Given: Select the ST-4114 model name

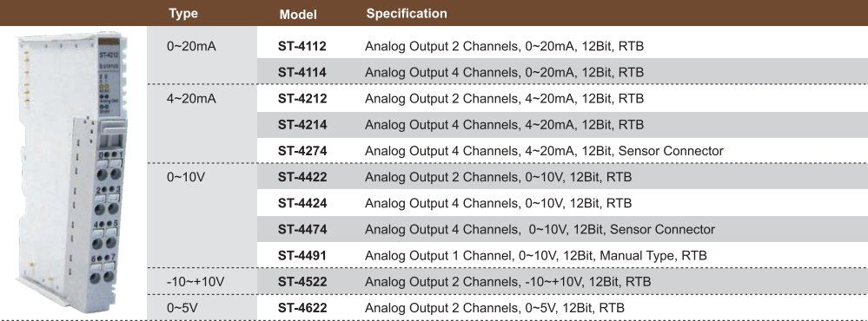Looking at the screenshot, I should tap(301, 72).
